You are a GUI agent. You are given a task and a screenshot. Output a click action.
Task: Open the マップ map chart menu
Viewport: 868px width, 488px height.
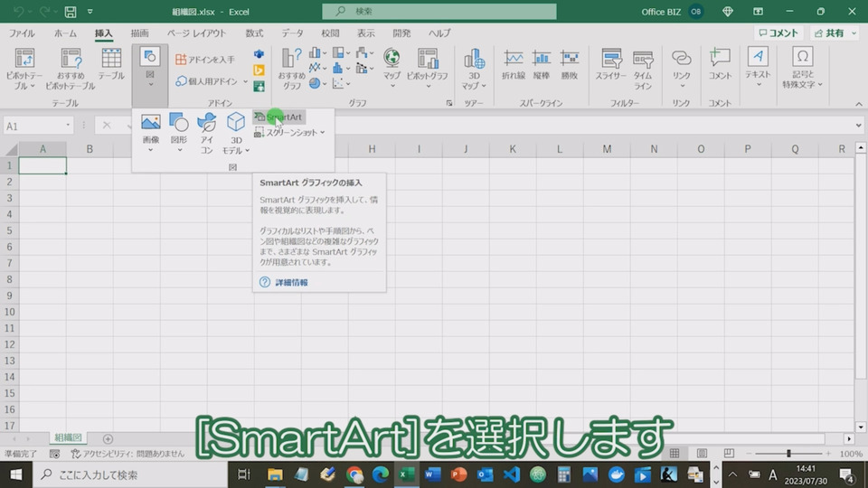(x=392, y=69)
